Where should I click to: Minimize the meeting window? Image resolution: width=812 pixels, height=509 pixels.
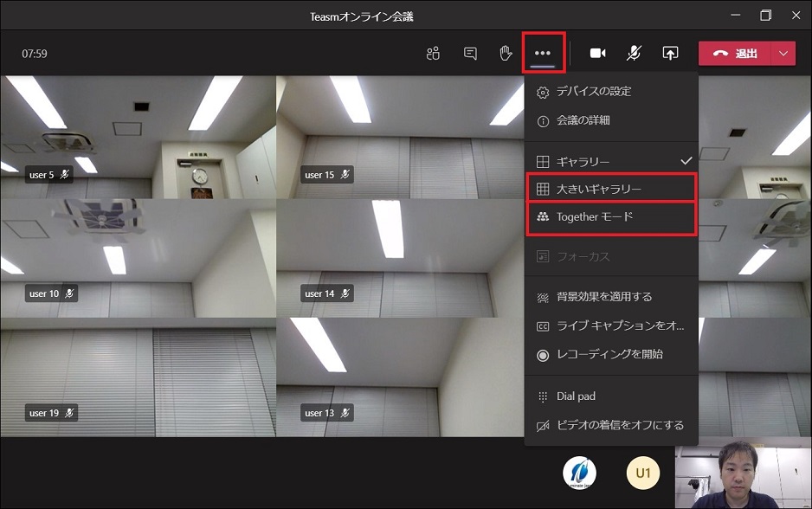coord(735,16)
